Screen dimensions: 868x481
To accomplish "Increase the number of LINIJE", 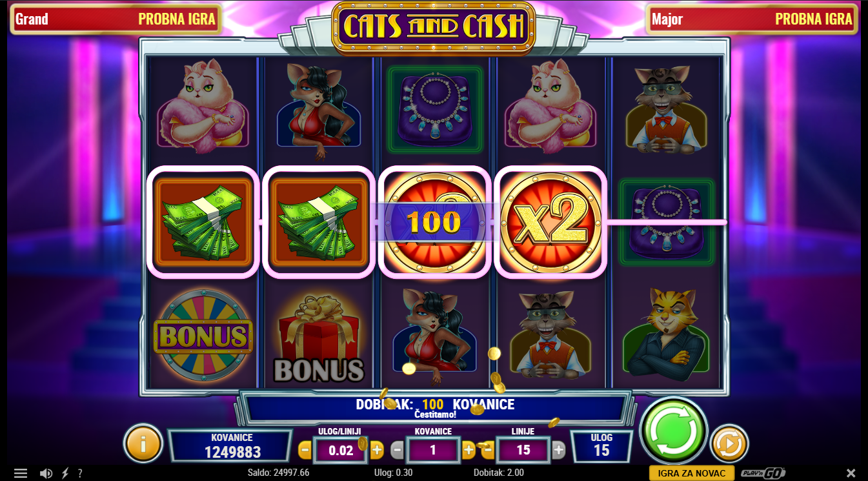I will (559, 450).
